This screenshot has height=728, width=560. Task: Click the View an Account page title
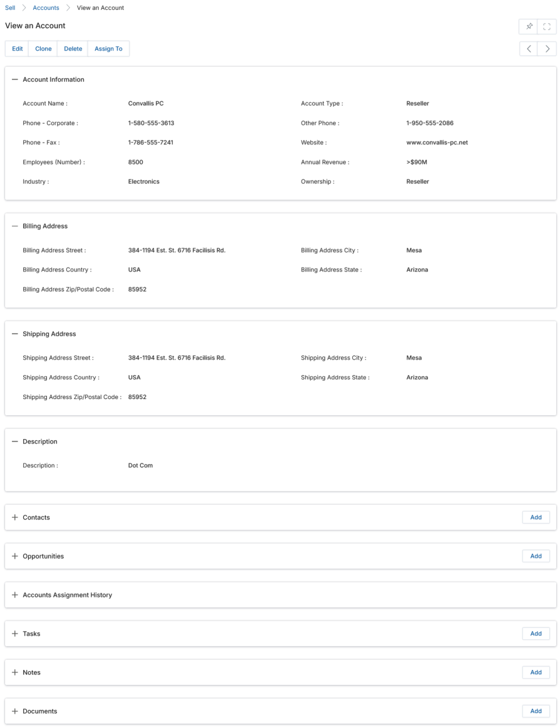35,26
